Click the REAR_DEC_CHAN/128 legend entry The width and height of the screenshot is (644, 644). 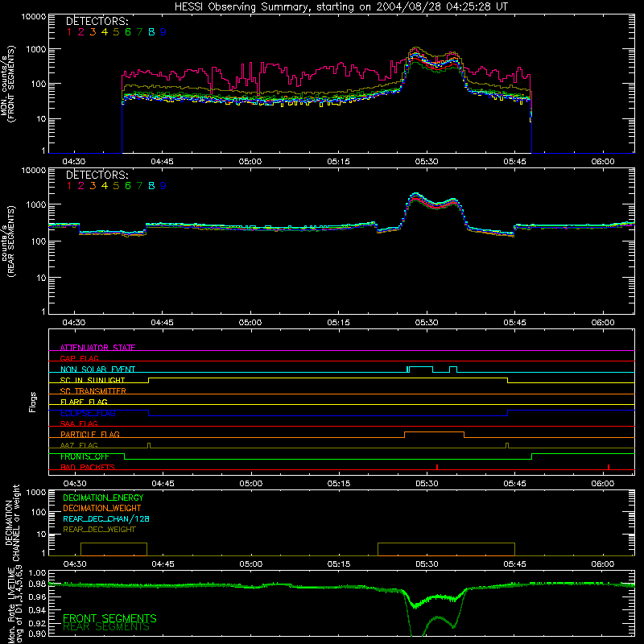pyautogui.click(x=106, y=518)
